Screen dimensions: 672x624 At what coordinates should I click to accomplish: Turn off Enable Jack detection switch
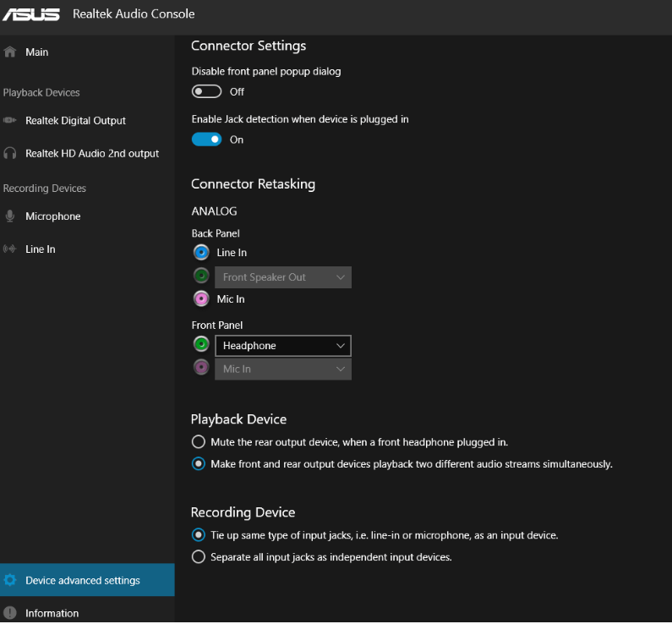click(206, 140)
